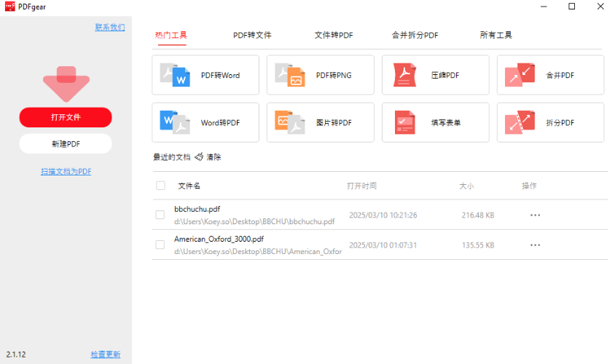Open bbchuchu.pdf from recent list
The width and height of the screenshot is (615, 364).
(197, 209)
